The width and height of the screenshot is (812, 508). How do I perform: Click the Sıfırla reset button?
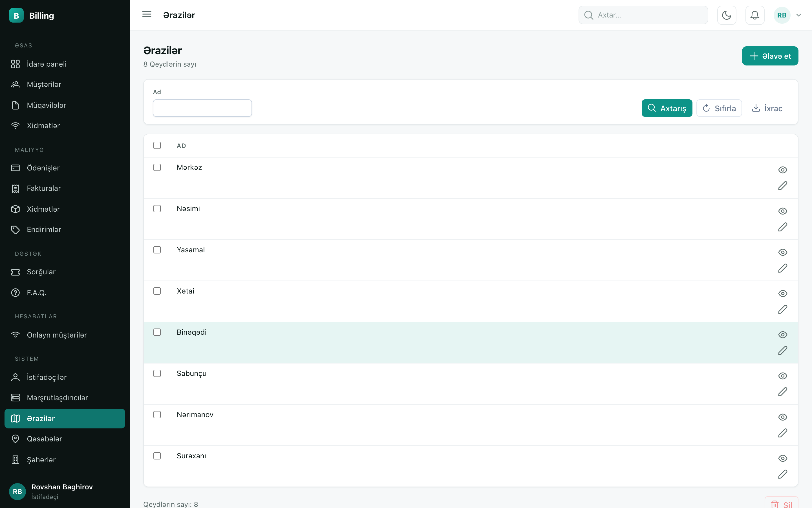click(719, 108)
